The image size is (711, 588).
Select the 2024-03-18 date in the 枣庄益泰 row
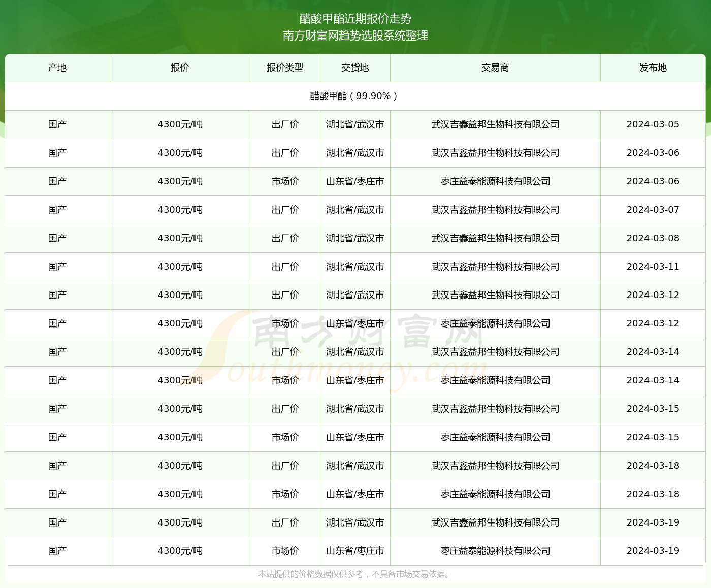pyautogui.click(x=653, y=494)
